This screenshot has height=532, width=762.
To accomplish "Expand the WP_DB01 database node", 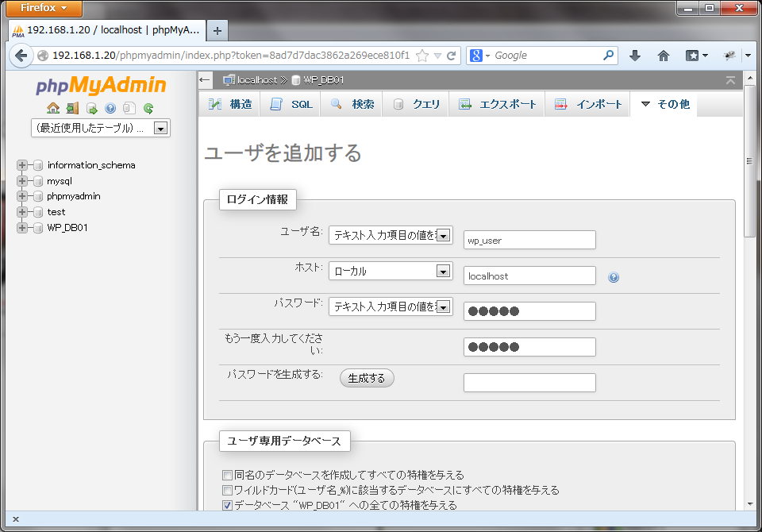I will [22, 228].
